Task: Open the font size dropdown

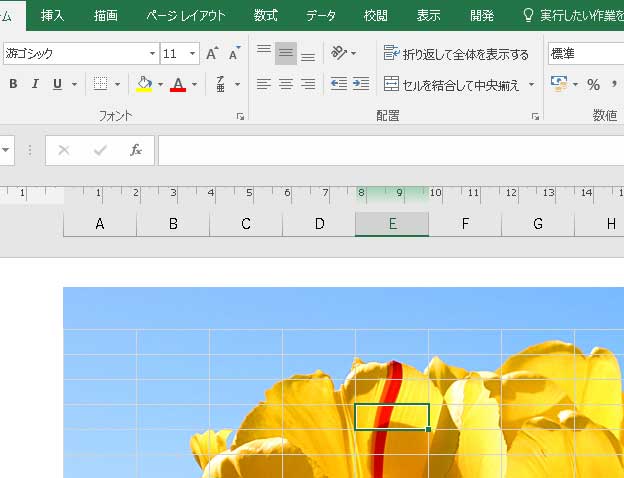Action: (x=192, y=54)
